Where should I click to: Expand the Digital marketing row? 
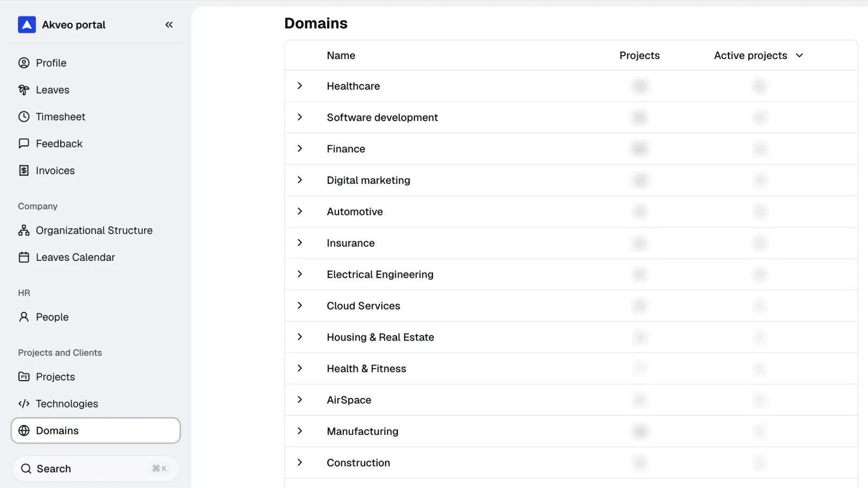coord(300,180)
